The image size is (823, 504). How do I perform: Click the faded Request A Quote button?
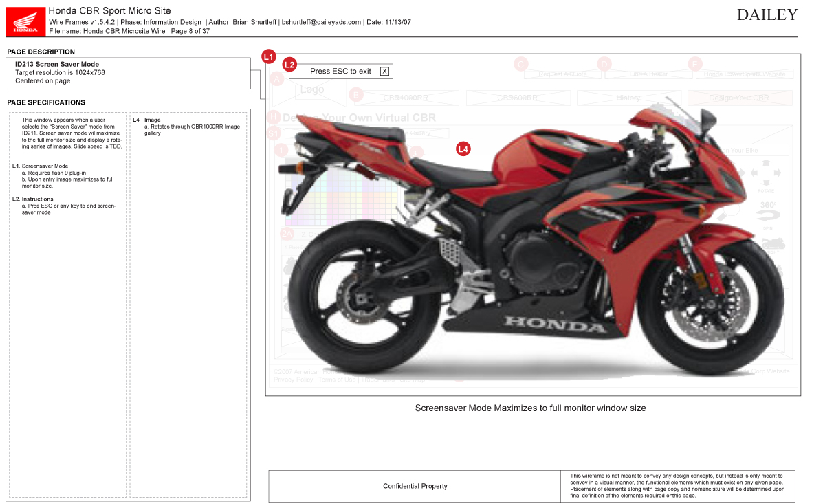[562, 74]
